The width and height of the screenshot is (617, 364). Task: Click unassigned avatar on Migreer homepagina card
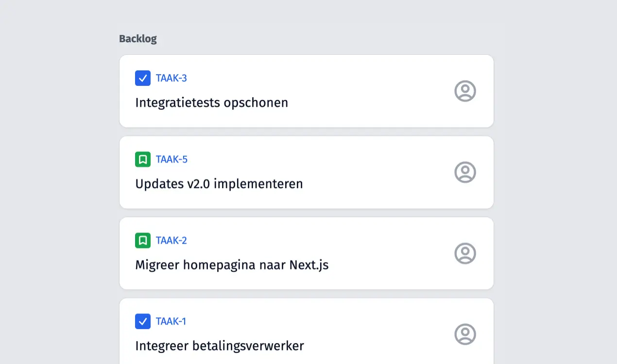pyautogui.click(x=465, y=253)
